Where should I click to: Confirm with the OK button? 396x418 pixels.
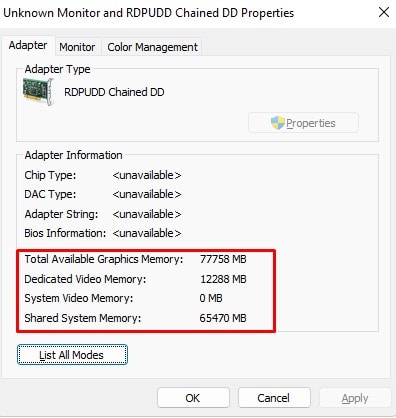[x=193, y=398]
